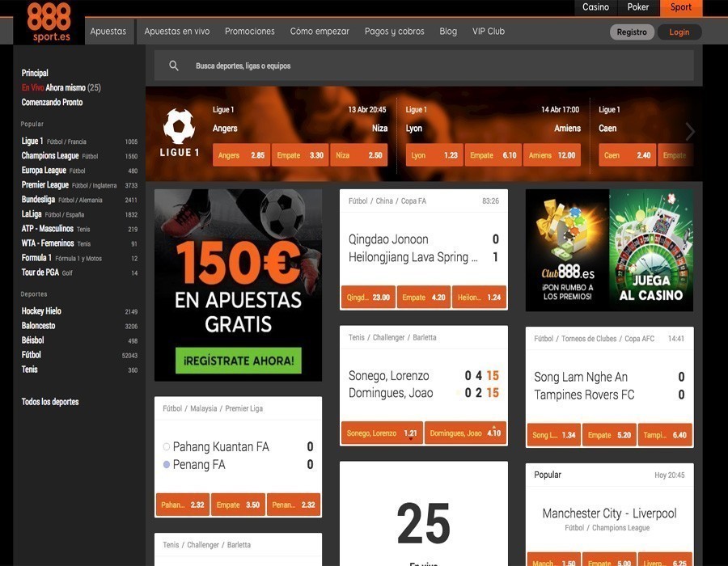Open the Apuestas menu
The height and width of the screenshot is (566, 728).
(108, 31)
